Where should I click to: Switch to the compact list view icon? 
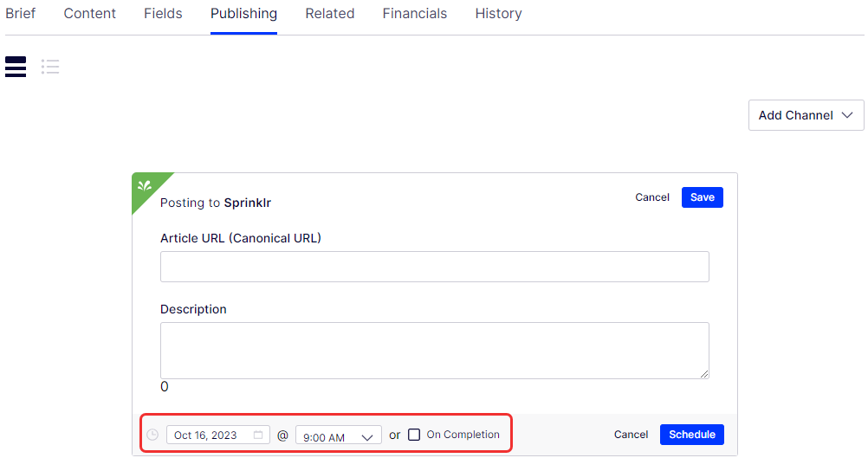pyautogui.click(x=50, y=67)
